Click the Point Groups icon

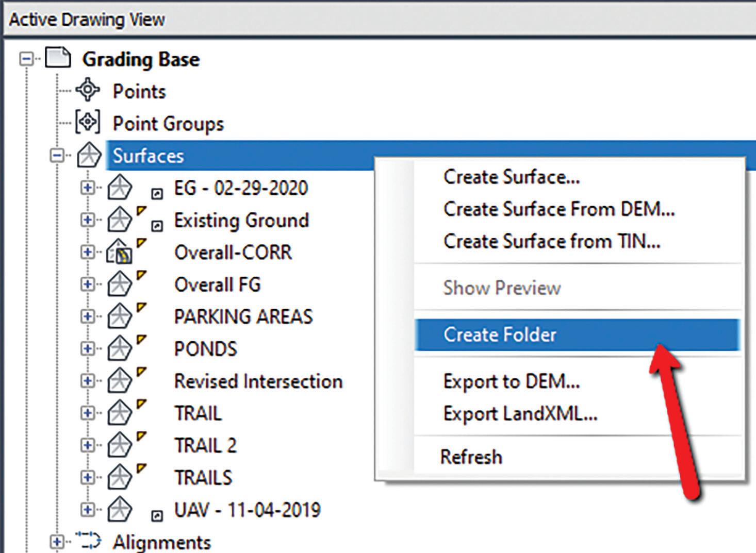coord(88,122)
